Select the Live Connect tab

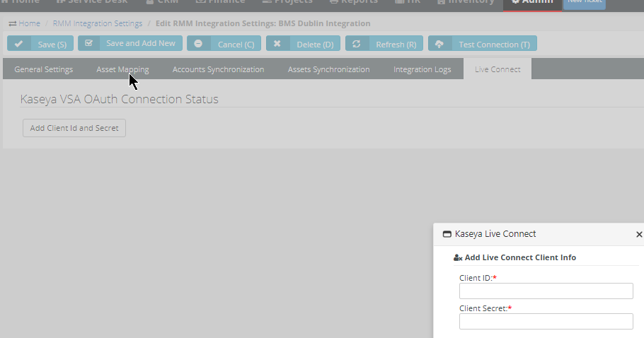click(498, 69)
